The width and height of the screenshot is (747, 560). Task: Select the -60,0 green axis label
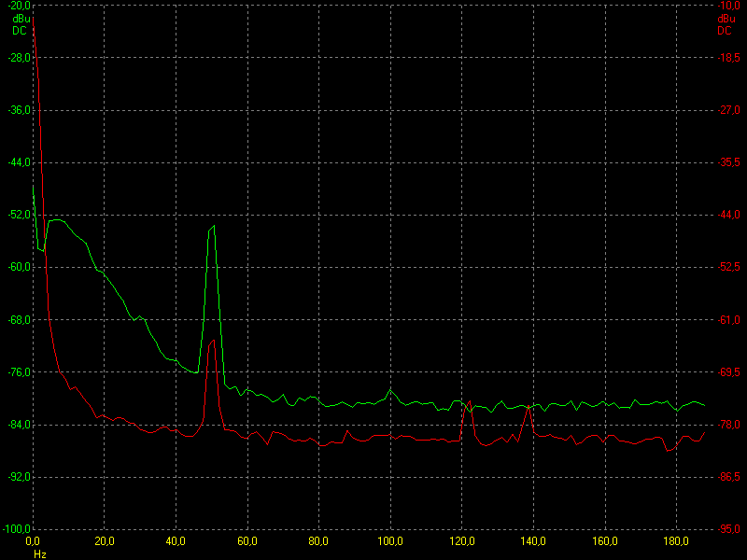click(x=20, y=267)
